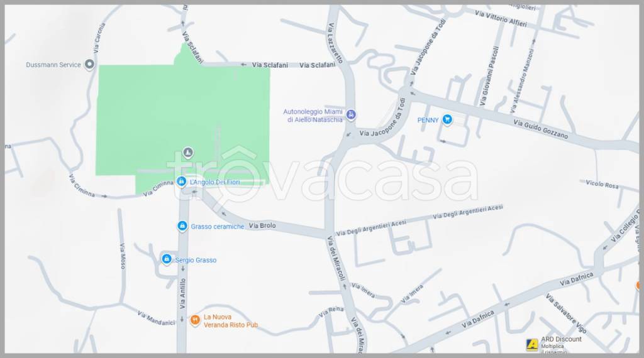Open the La Nuova Veranda Risto Pub label
This screenshot has width=644, height=358.
coord(231,321)
